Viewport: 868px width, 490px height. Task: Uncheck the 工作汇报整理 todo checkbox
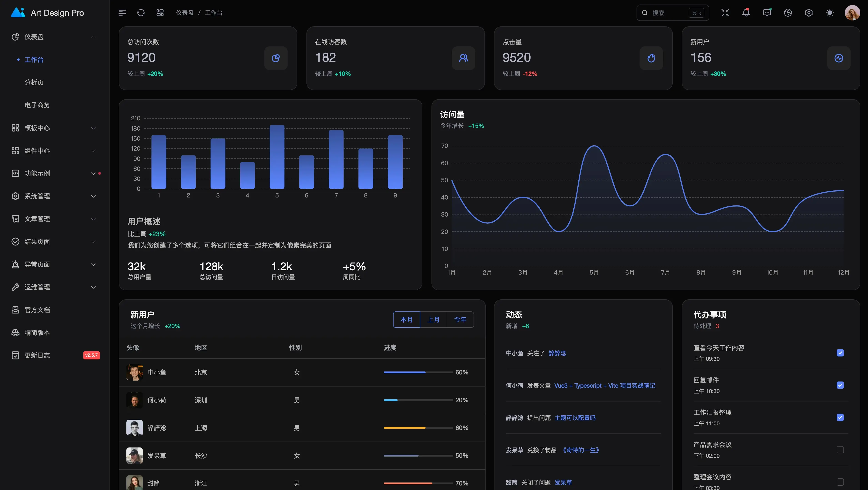(x=840, y=417)
